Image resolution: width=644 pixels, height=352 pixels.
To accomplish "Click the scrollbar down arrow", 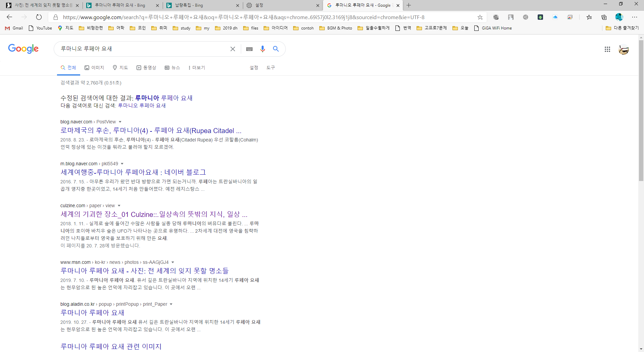I will pos(641,349).
